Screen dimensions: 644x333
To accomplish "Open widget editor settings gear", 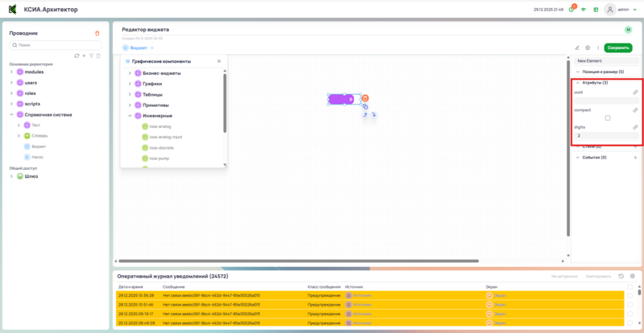I will (x=588, y=48).
